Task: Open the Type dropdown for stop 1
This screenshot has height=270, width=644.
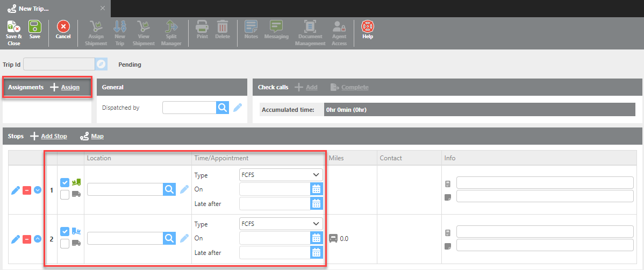Action: [x=281, y=175]
